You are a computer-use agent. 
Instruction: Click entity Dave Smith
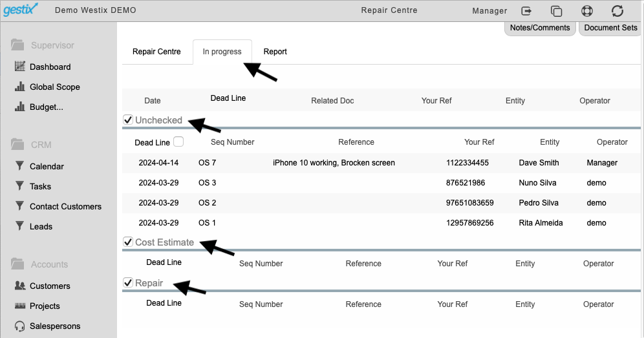click(x=539, y=163)
